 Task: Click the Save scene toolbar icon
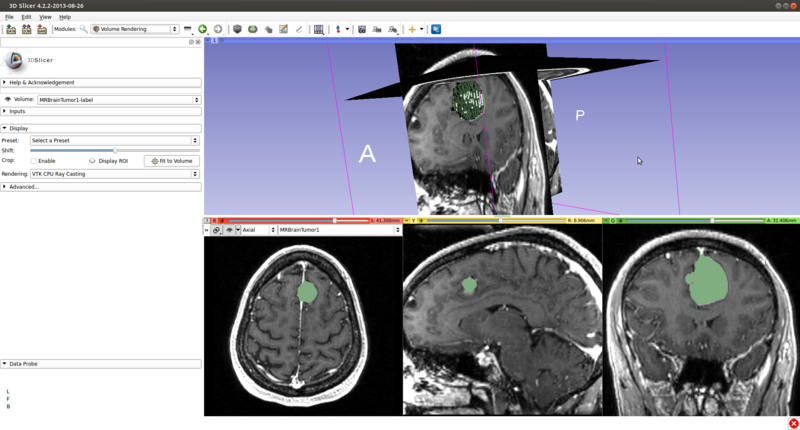click(x=42, y=29)
